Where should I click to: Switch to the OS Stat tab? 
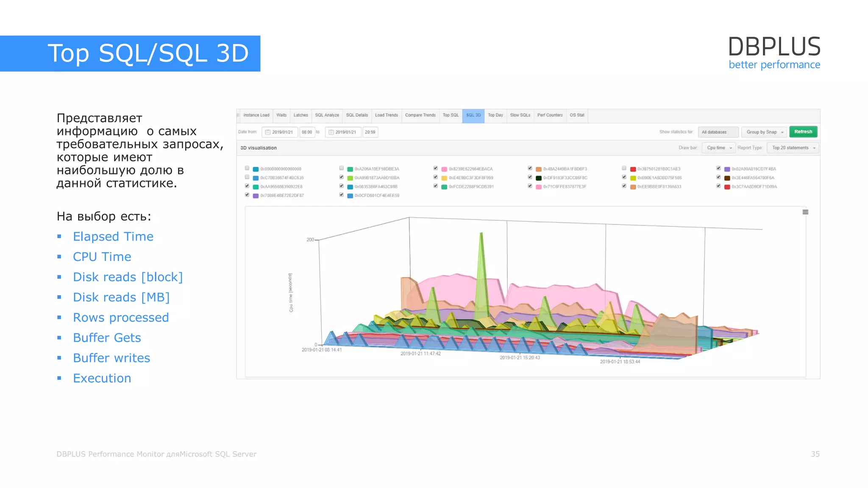tap(577, 115)
